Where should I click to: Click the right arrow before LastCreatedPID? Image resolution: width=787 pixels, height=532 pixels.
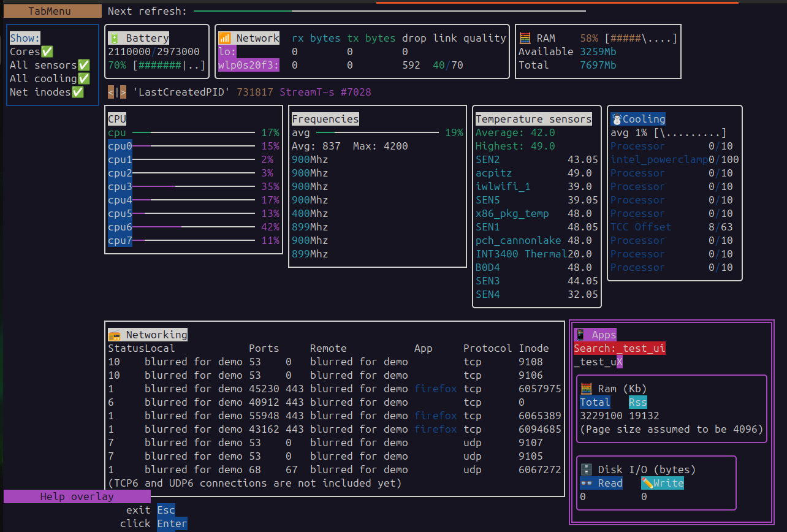point(123,92)
